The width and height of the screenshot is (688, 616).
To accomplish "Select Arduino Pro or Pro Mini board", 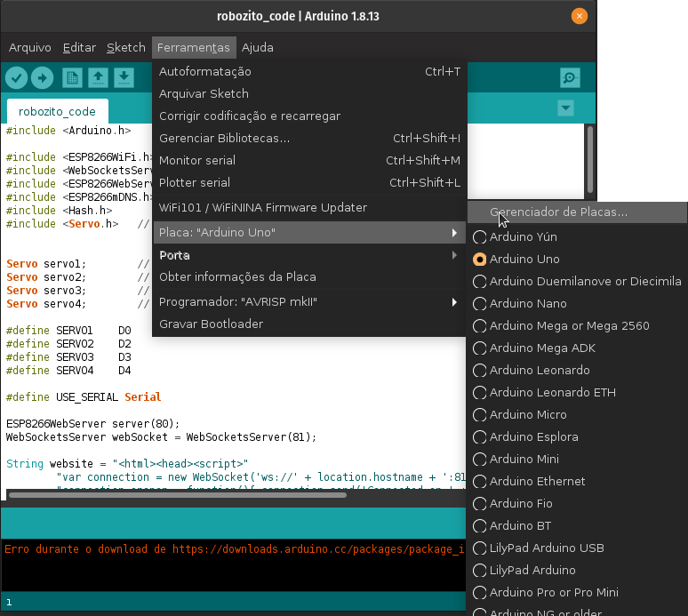I will tap(578, 593).
